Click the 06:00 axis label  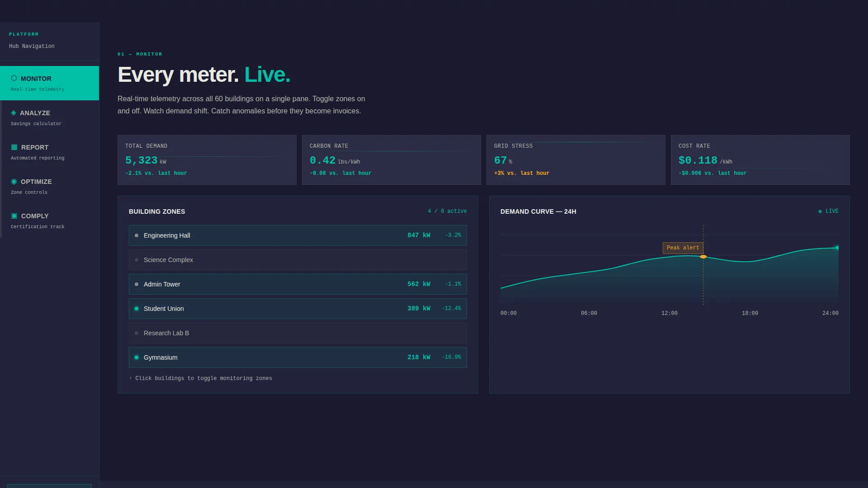589,313
